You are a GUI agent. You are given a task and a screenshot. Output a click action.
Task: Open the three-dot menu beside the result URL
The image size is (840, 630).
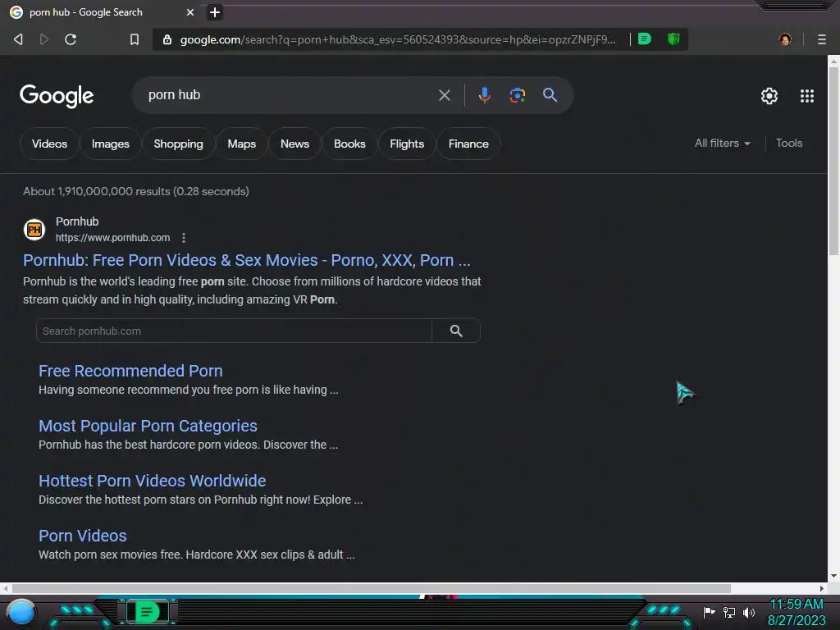point(184,238)
